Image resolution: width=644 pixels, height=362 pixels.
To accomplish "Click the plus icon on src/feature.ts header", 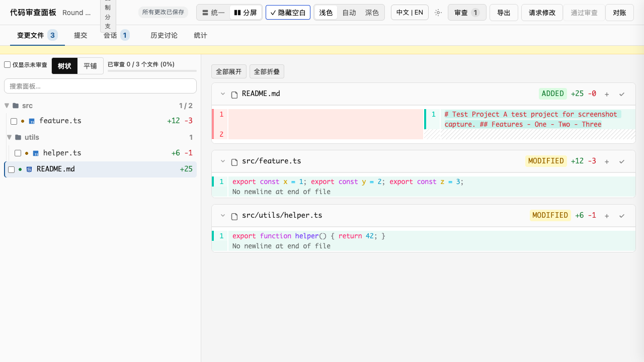I will pyautogui.click(x=607, y=161).
